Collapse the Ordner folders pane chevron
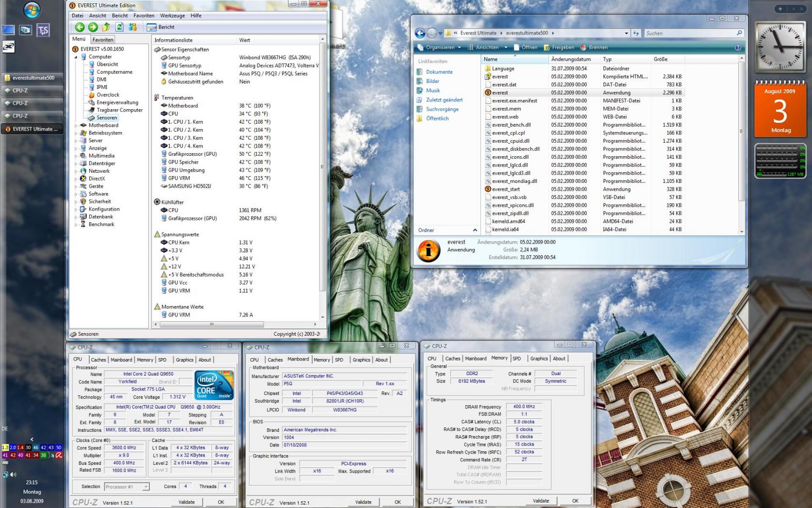This screenshot has height=508, width=812. [475, 230]
